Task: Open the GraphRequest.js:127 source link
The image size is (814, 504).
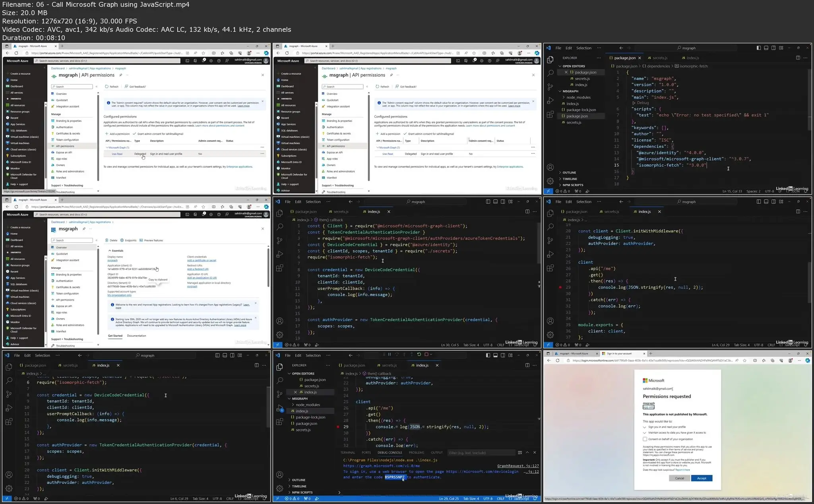Action: (518, 466)
